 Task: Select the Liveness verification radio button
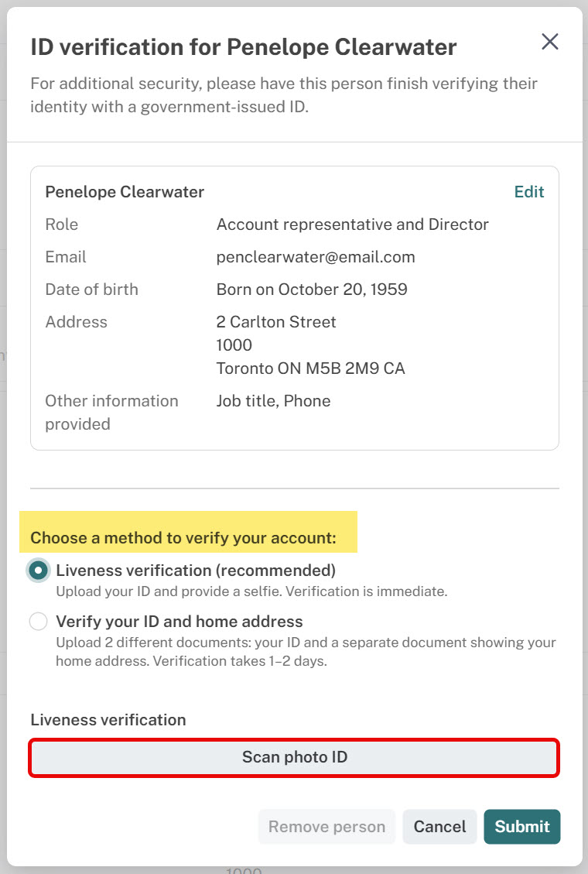click(38, 571)
